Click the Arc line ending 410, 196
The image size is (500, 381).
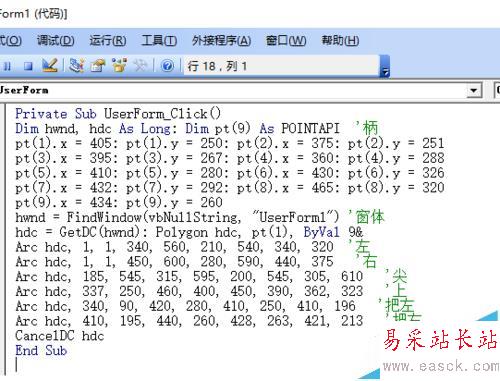coord(185,306)
